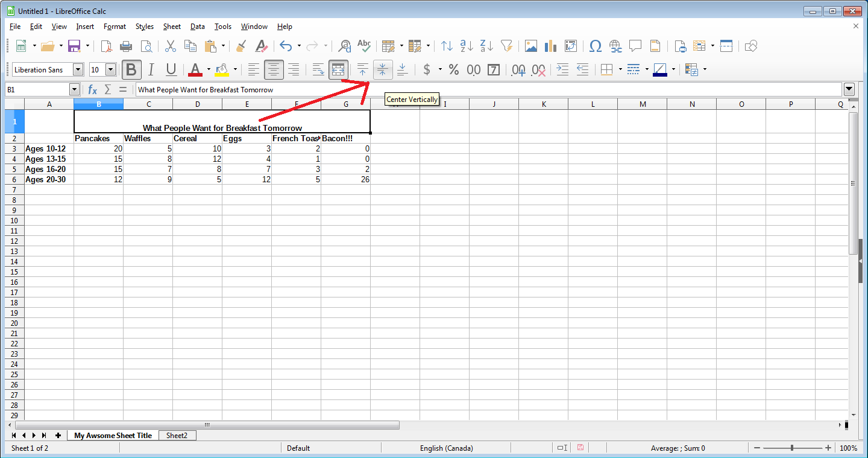Open the Function Wizard fx icon
This screenshot has width=868, height=458.
click(92, 89)
